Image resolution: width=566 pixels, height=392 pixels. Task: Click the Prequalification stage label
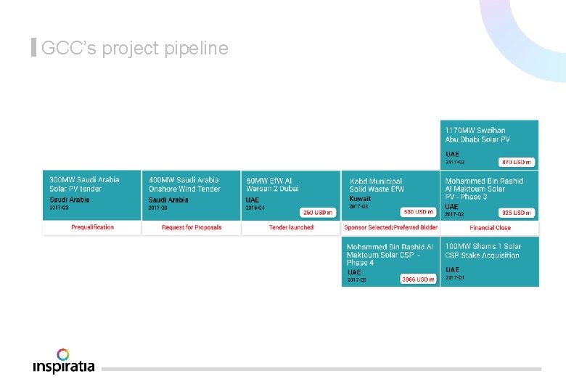coord(92,227)
